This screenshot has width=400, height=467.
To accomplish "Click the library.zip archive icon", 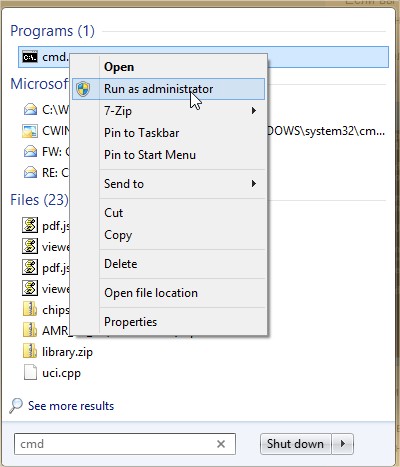I will 30,352.
